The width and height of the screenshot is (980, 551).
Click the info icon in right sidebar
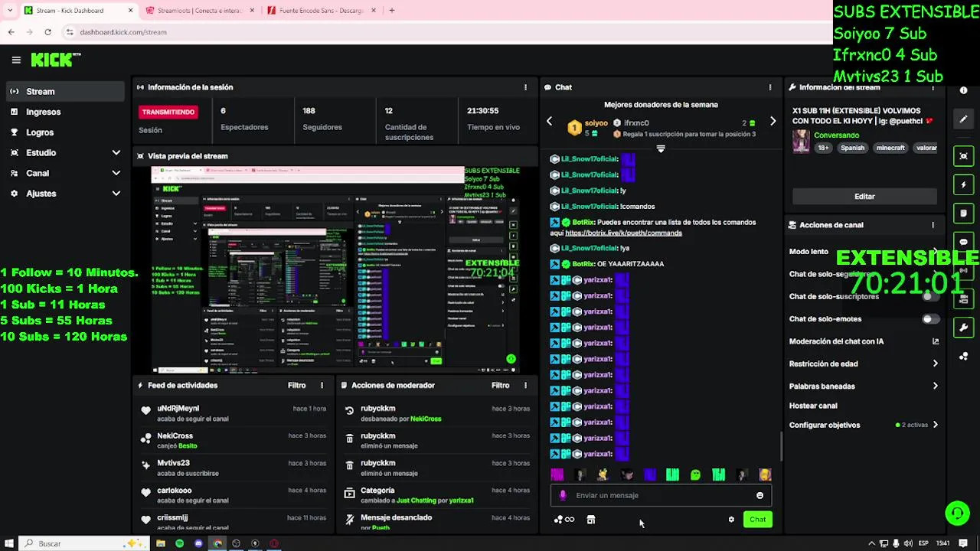point(963,90)
